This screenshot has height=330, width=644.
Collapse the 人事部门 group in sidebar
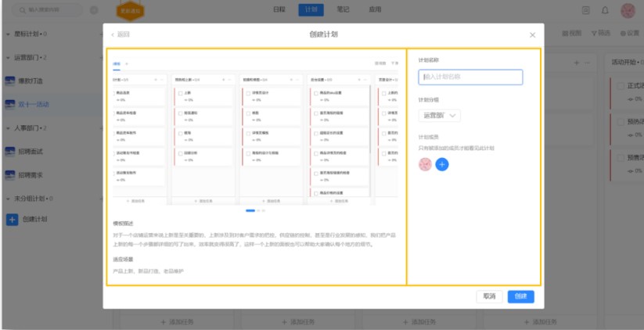[8, 127]
